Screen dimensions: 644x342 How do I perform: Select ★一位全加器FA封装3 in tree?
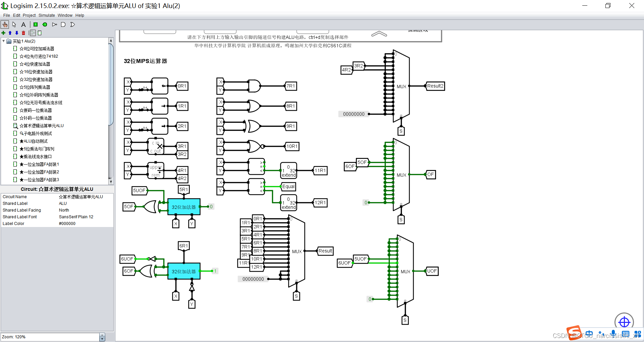[39, 180]
